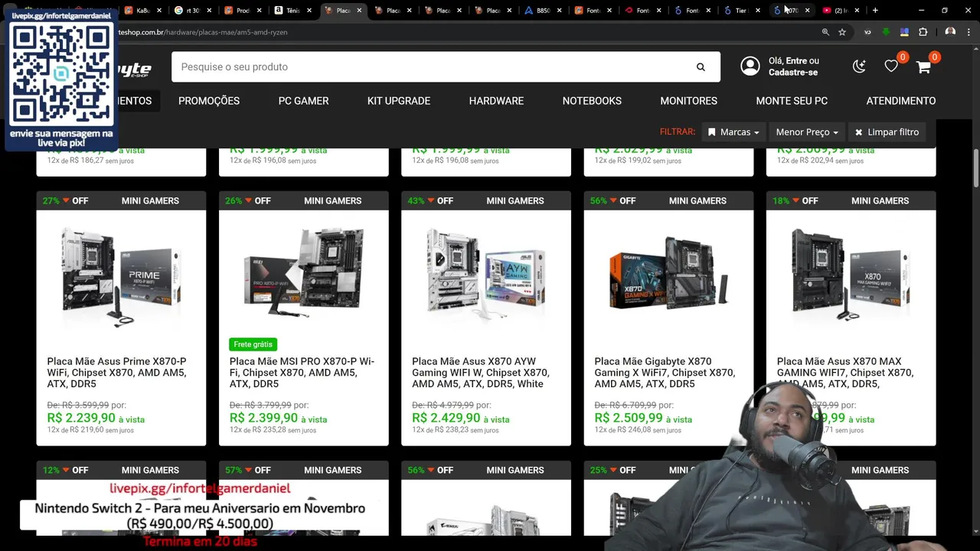The height and width of the screenshot is (551, 980).
Task: Open the user account icon
Action: tap(750, 66)
